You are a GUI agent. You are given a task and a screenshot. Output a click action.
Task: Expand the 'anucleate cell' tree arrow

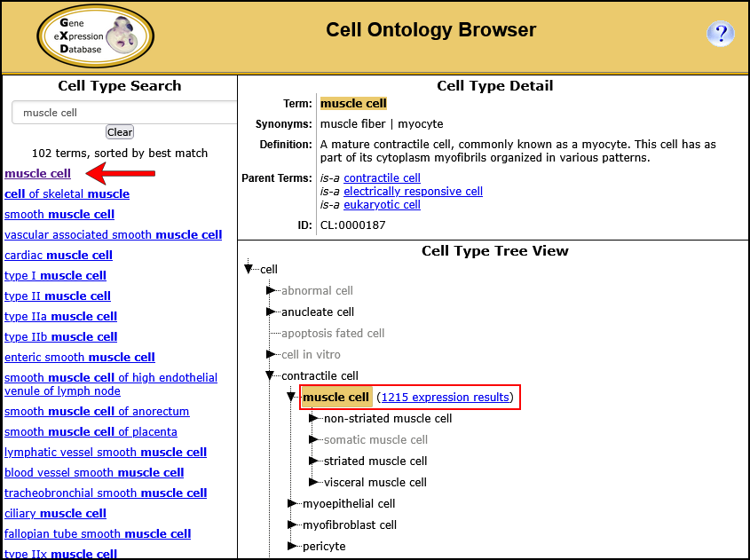click(272, 312)
